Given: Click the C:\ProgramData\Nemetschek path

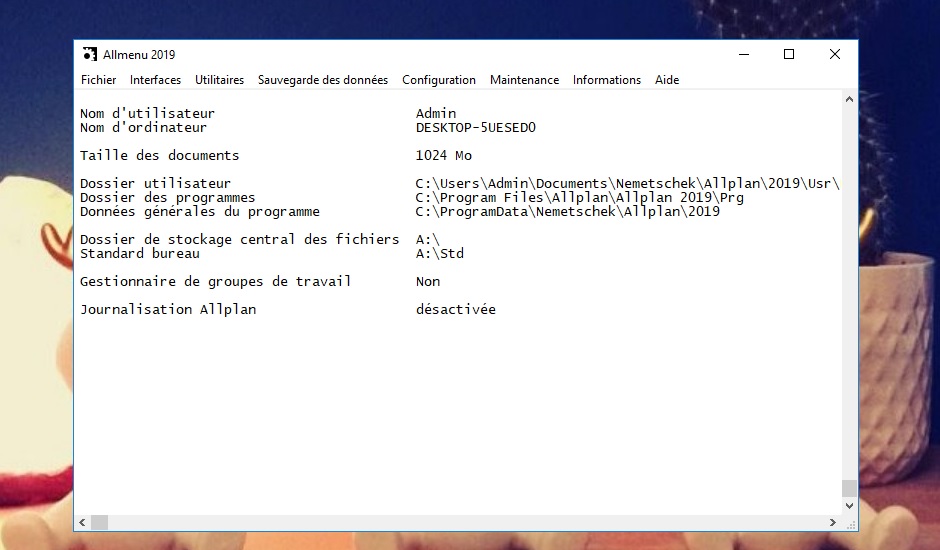Looking at the screenshot, I should [567, 211].
